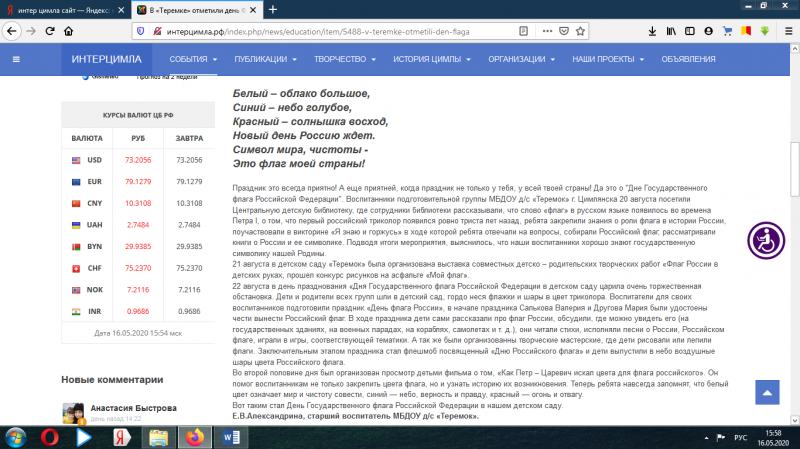The image size is (800, 449).
Task: Click the ИНТЕРЦИМЛА site logo
Action: pyautogui.click(x=107, y=59)
